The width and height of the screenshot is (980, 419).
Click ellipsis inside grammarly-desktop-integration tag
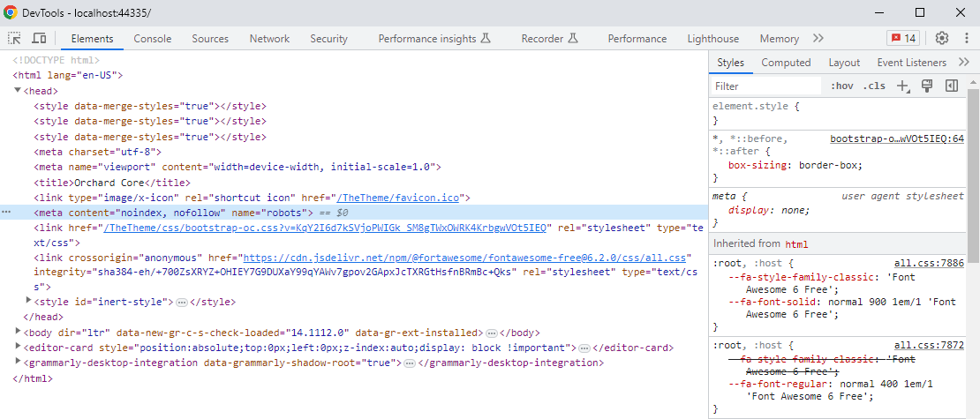point(410,363)
